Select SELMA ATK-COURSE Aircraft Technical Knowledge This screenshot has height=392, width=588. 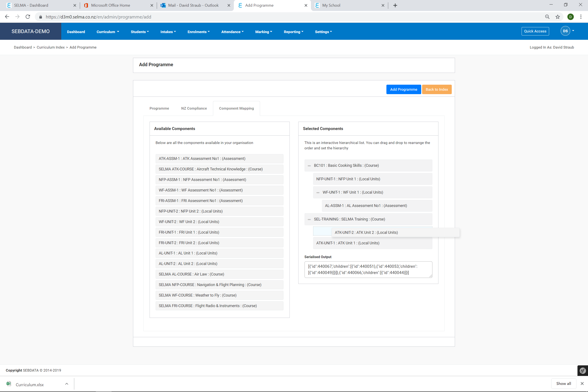(x=219, y=169)
